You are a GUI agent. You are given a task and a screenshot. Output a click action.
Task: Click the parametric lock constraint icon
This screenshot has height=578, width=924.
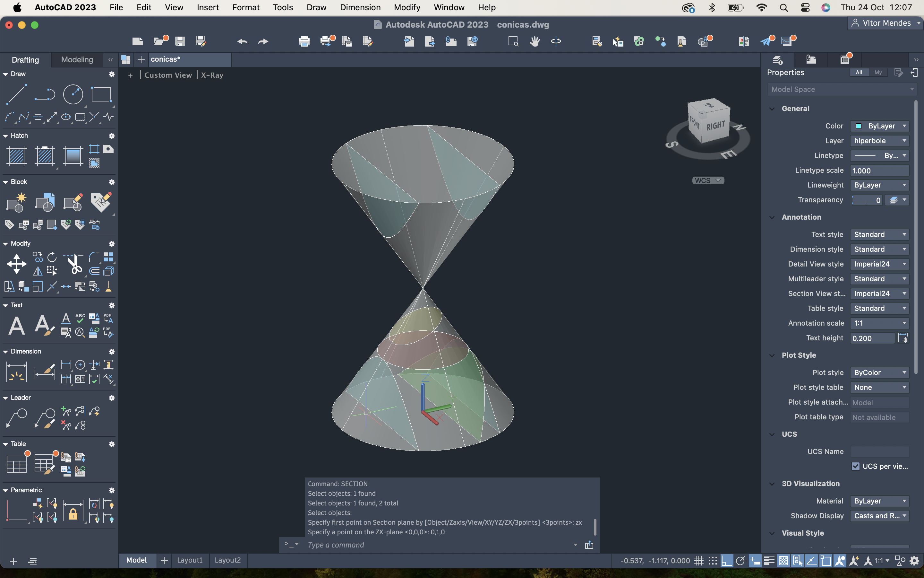point(73,511)
